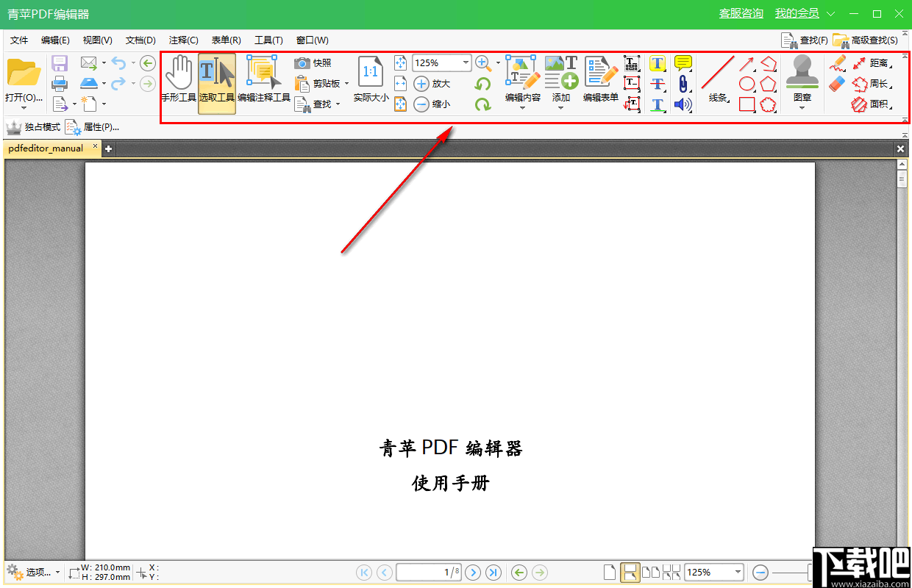Image resolution: width=912 pixels, height=588 pixels.
Task: Click the speaker sound annotation icon
Action: [683, 104]
